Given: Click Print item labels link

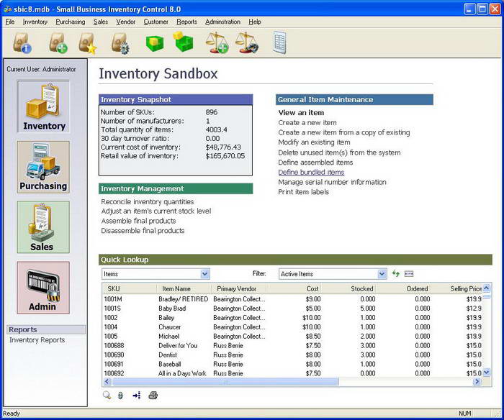Looking at the screenshot, I should point(303,192).
